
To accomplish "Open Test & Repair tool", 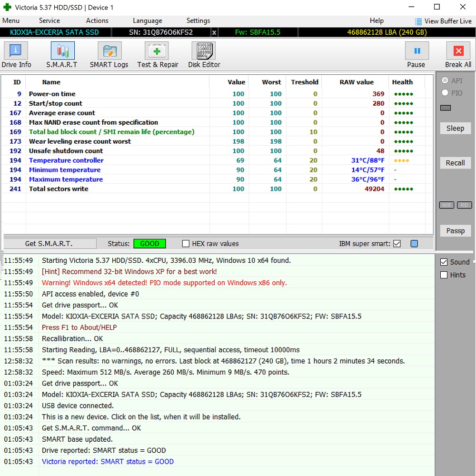I will click(157, 51).
